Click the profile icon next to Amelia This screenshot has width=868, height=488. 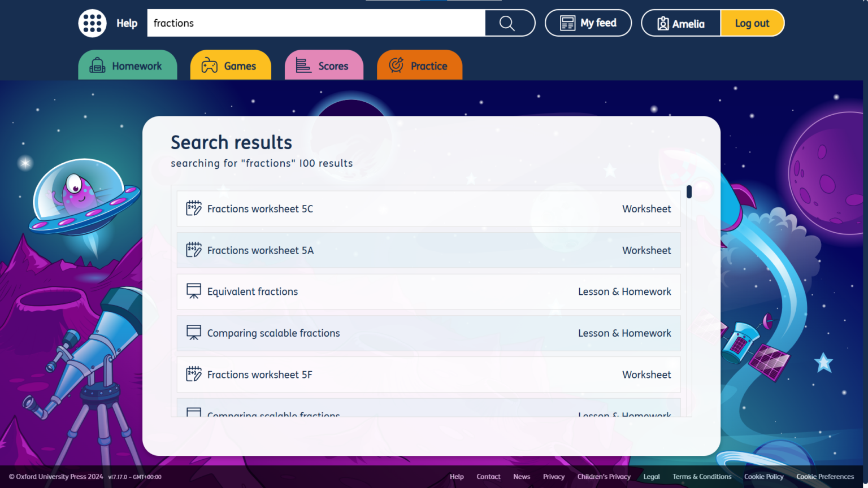(662, 23)
